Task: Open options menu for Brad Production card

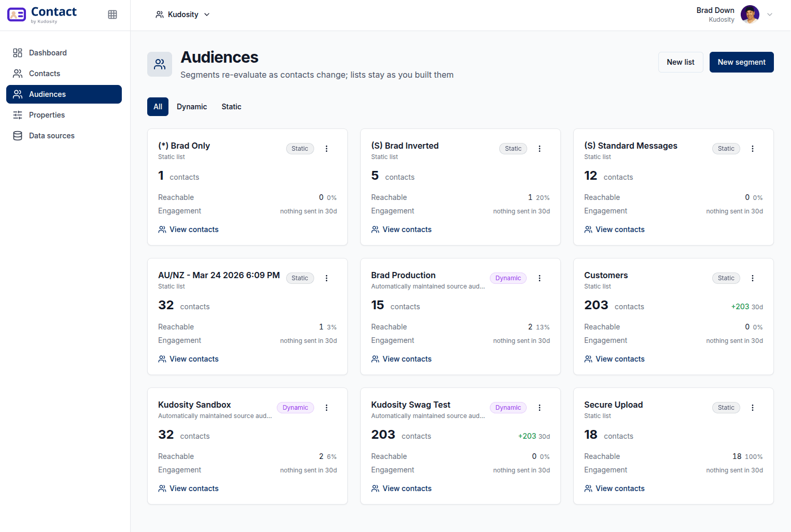Action: pos(540,278)
